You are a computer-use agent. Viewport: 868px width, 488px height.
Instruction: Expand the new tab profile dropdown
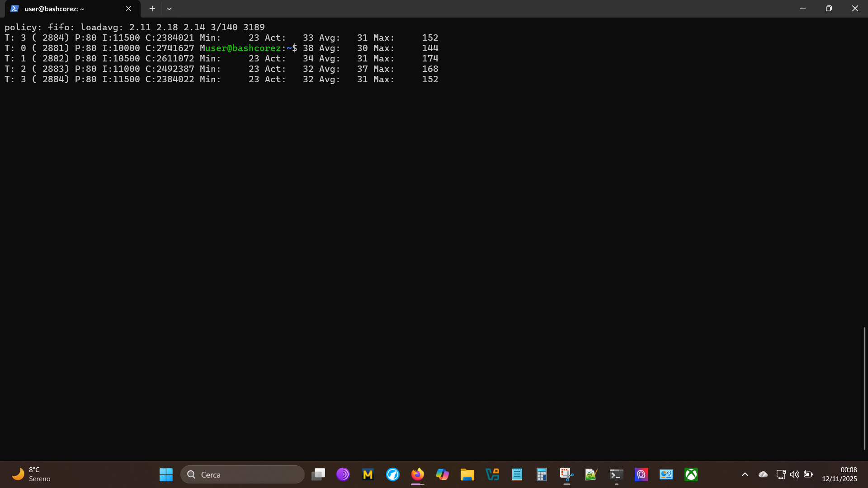click(x=169, y=9)
